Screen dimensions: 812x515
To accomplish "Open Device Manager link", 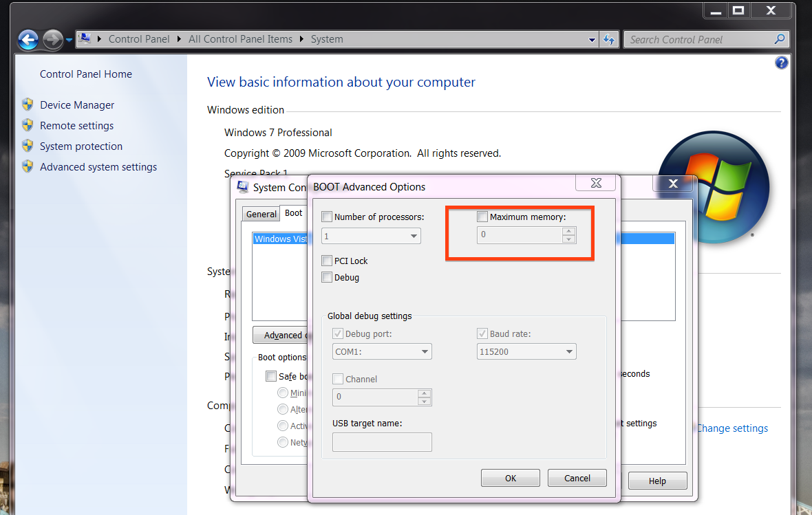I will pyautogui.click(x=77, y=105).
